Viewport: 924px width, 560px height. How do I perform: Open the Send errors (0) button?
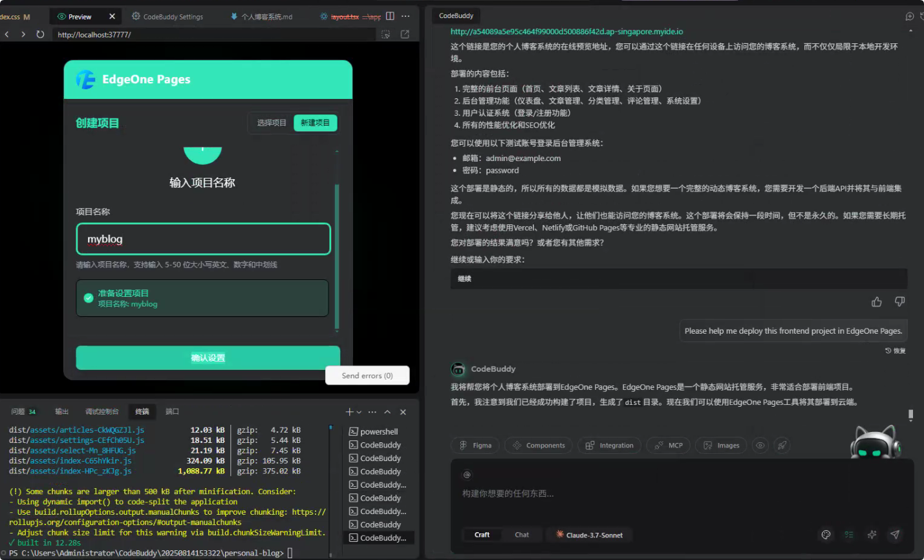pyautogui.click(x=367, y=376)
